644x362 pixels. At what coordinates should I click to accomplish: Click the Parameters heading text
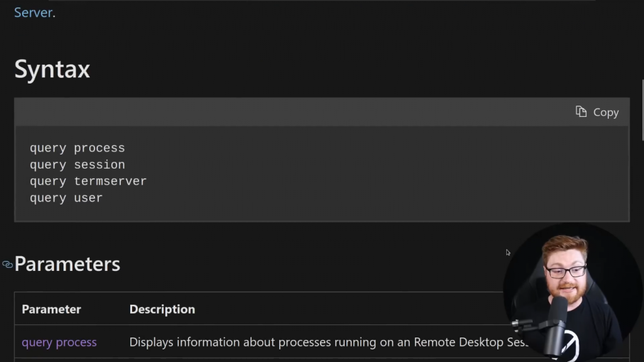coord(67,264)
